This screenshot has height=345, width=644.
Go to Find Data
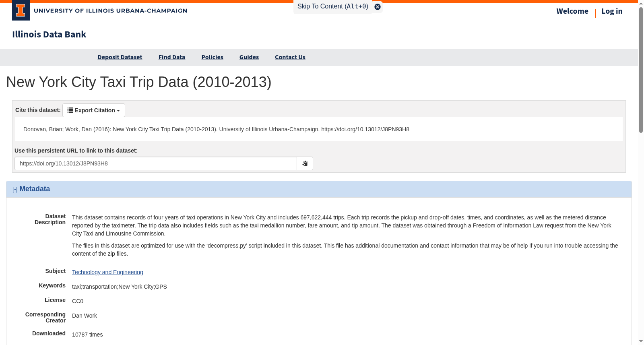point(172,57)
